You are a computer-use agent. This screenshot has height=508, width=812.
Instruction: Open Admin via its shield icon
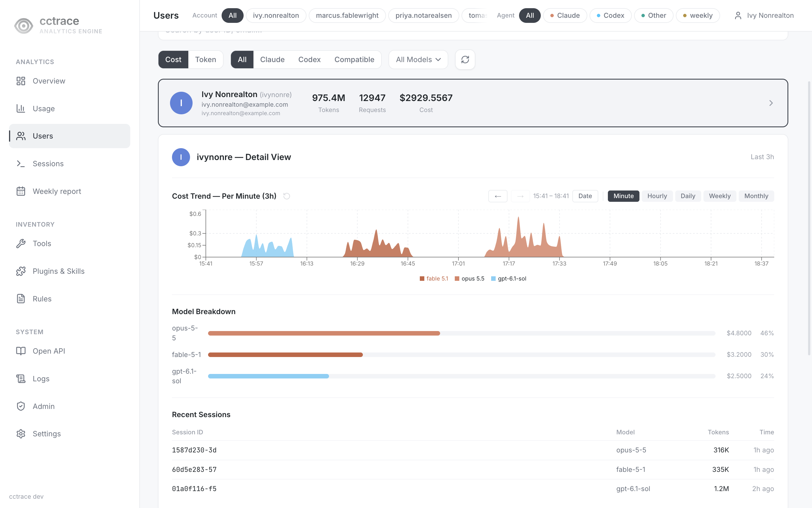pyautogui.click(x=21, y=406)
